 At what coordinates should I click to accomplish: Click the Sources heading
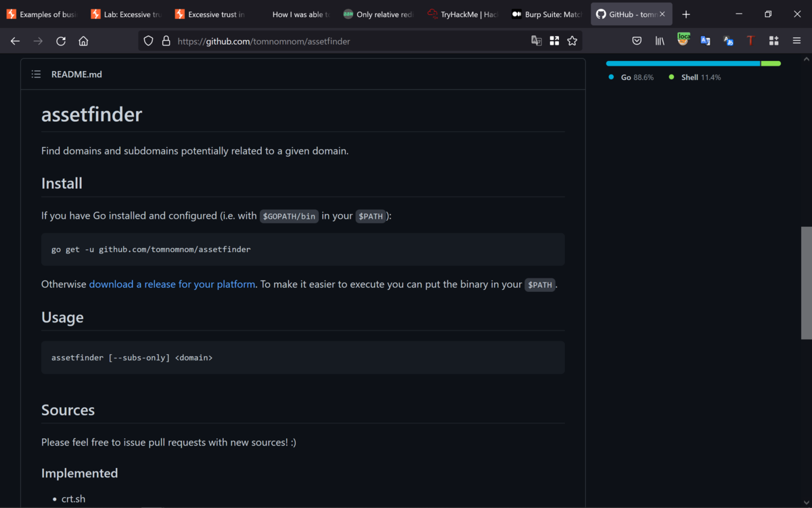(x=68, y=410)
